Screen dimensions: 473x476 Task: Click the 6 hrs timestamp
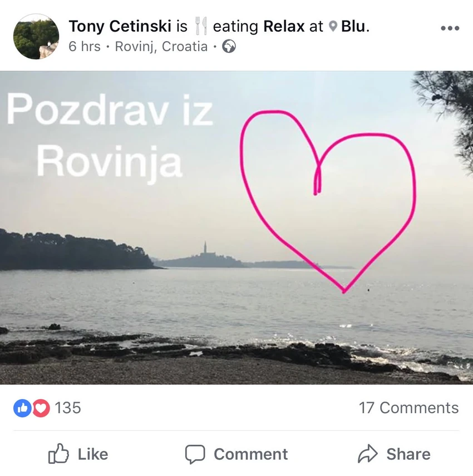(85, 47)
